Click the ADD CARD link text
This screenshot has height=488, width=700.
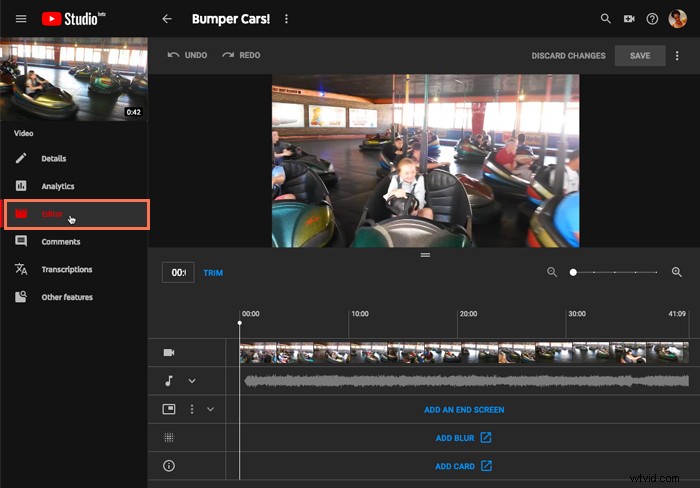[x=454, y=466]
